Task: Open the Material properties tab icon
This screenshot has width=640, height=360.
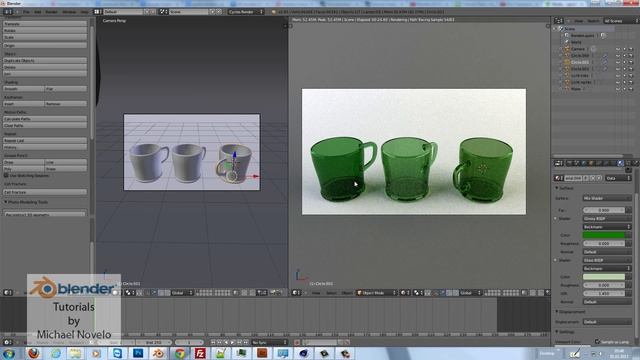Action: click(x=620, y=163)
